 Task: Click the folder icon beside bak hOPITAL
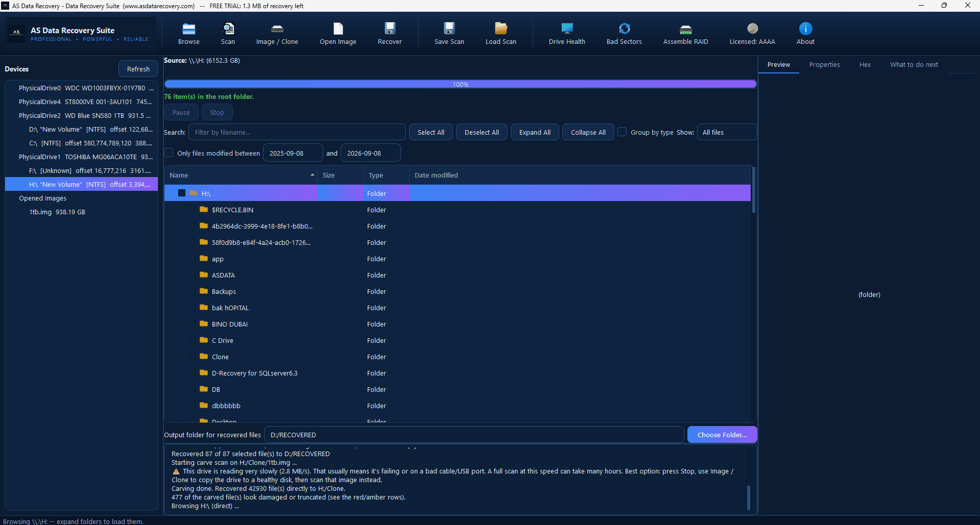tap(204, 307)
